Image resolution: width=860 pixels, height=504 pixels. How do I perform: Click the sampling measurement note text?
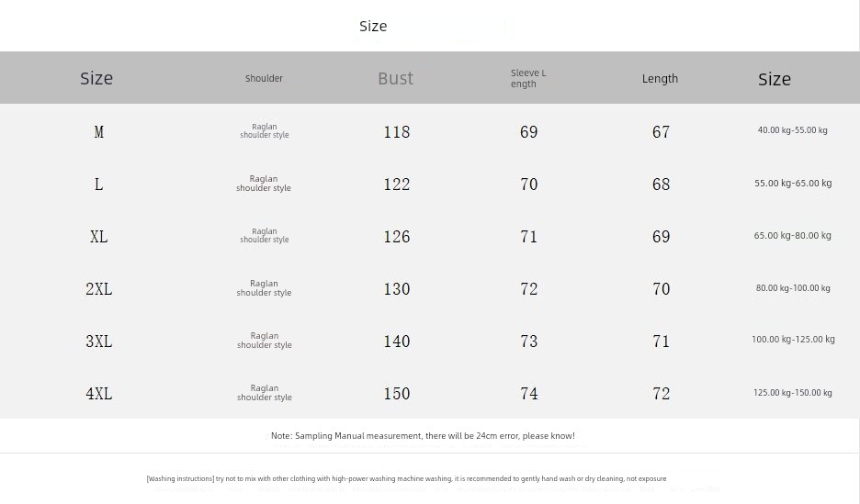tap(423, 436)
